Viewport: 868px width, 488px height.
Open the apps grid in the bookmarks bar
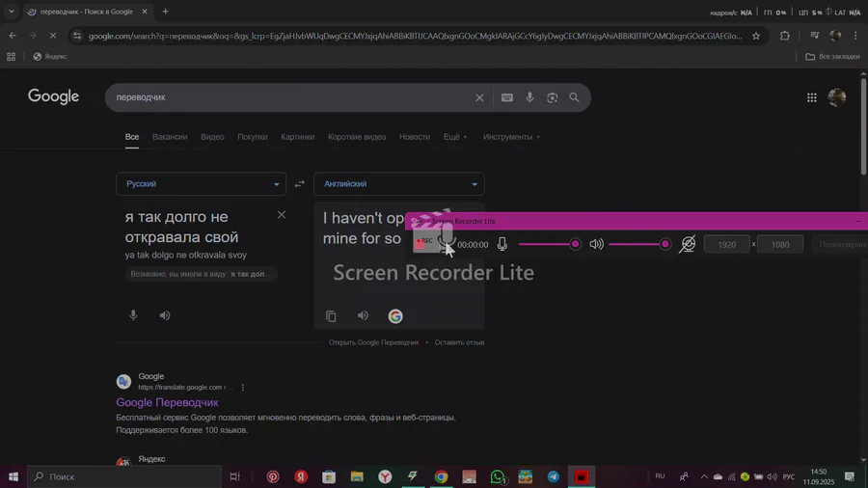click(x=11, y=57)
